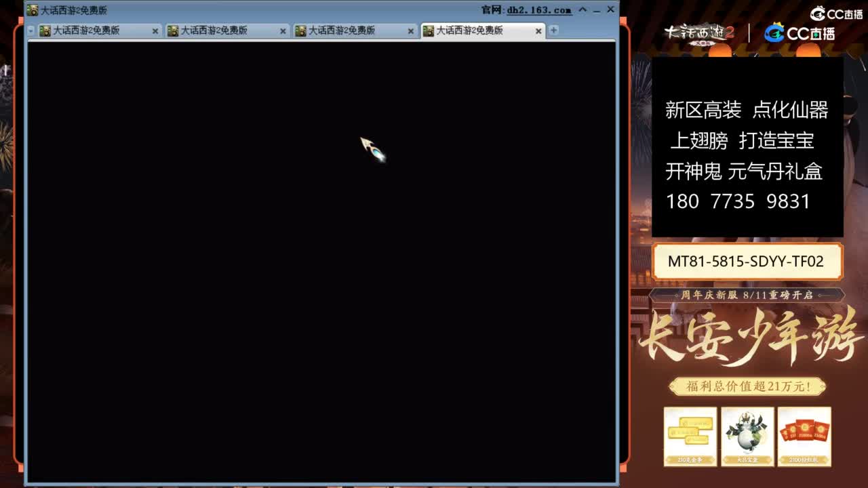The width and height of the screenshot is (868, 488).
Task: Collapse the window using the up-arrow button
Action: tap(583, 9)
